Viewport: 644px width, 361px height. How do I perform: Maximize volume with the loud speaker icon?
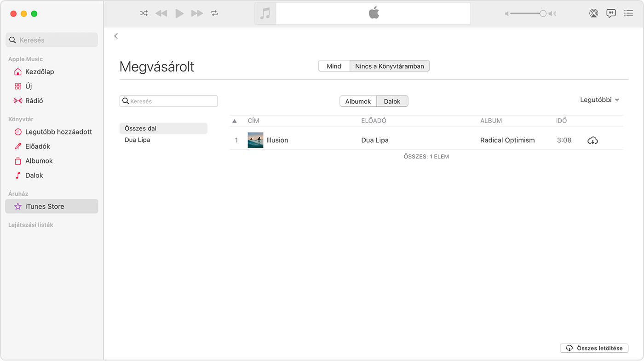pyautogui.click(x=552, y=14)
